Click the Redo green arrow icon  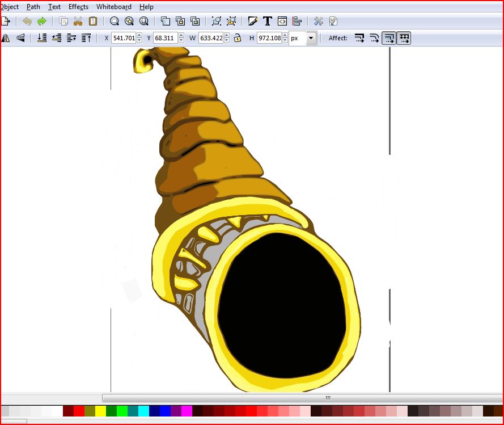coord(42,22)
